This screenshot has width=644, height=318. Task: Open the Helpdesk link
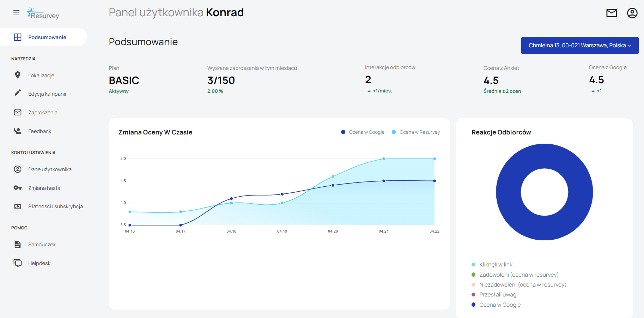click(x=39, y=263)
